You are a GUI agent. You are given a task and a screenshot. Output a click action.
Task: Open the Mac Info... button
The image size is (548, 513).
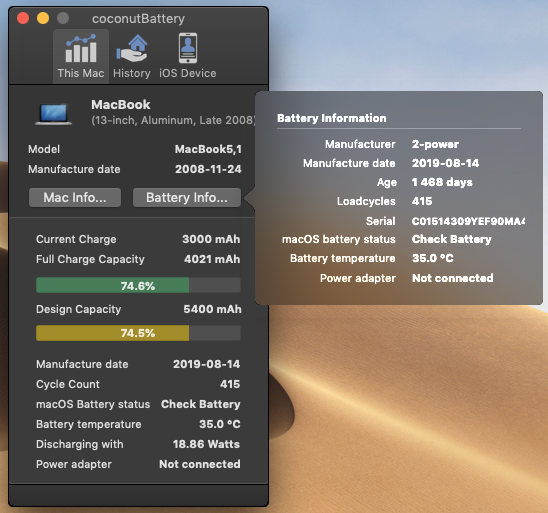75,197
